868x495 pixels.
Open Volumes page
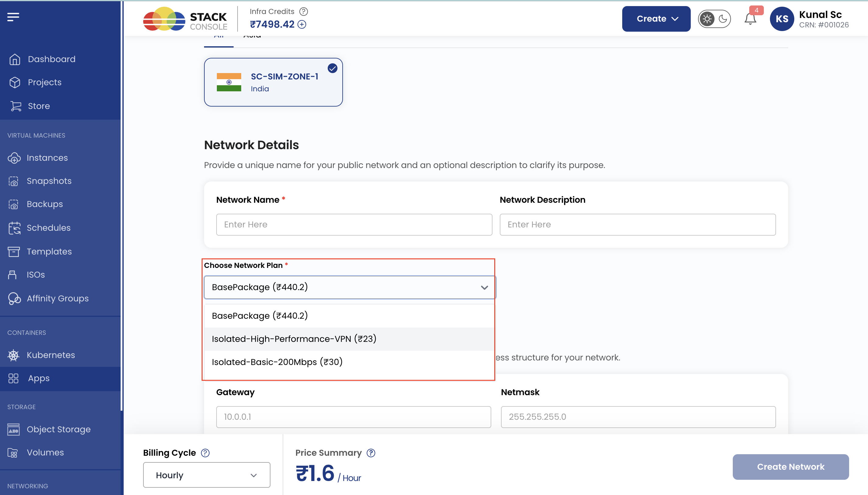[45, 452]
